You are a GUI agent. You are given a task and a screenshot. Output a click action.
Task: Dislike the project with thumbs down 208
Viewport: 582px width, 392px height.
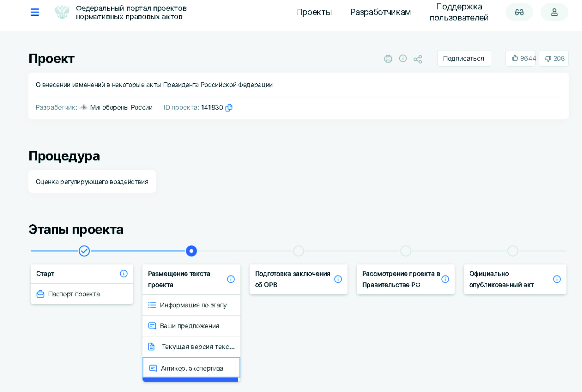click(553, 58)
